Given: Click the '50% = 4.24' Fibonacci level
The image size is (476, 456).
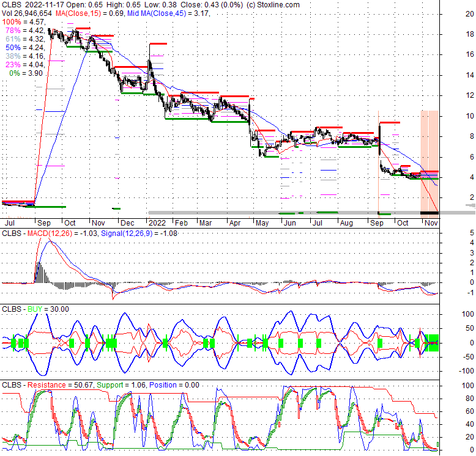Looking at the screenshot, I should (x=26, y=48).
